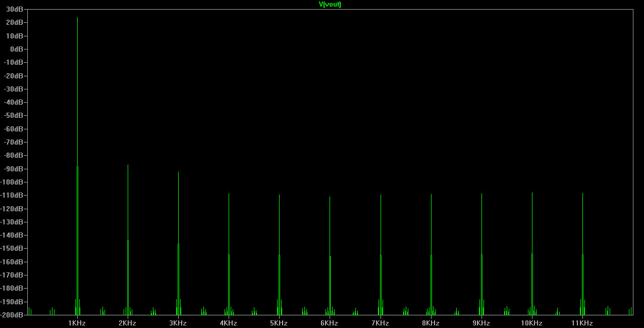Click the -170dB vertical axis label
The width and height of the screenshot is (644, 328).
click(12, 275)
